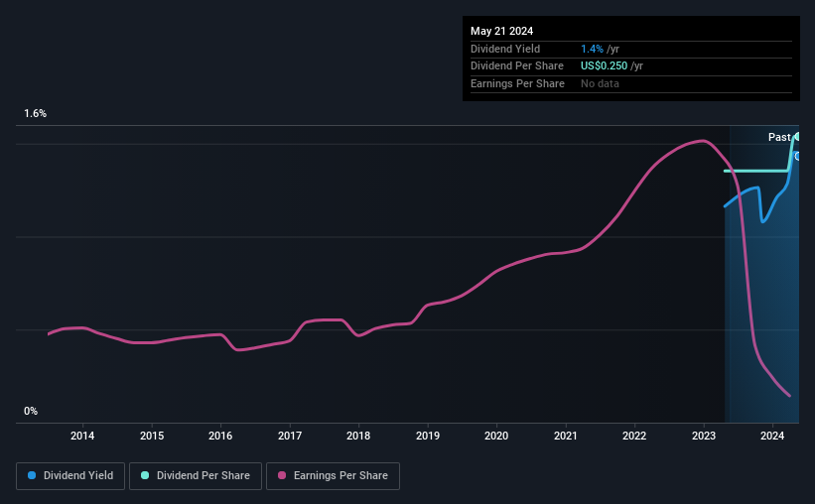The image size is (815, 504).
Task: Click the 2017 x-axis year label
Action: [290, 436]
